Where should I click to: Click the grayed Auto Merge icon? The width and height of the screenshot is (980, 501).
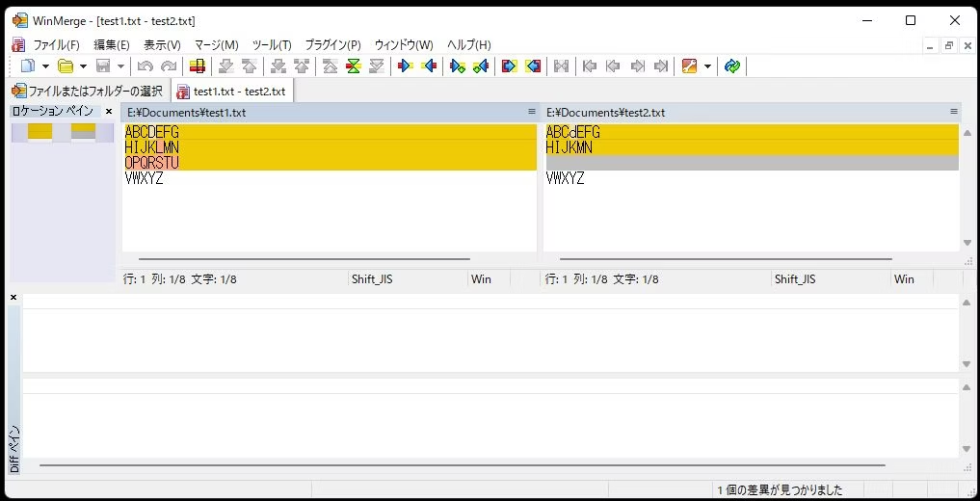pyautogui.click(x=561, y=66)
